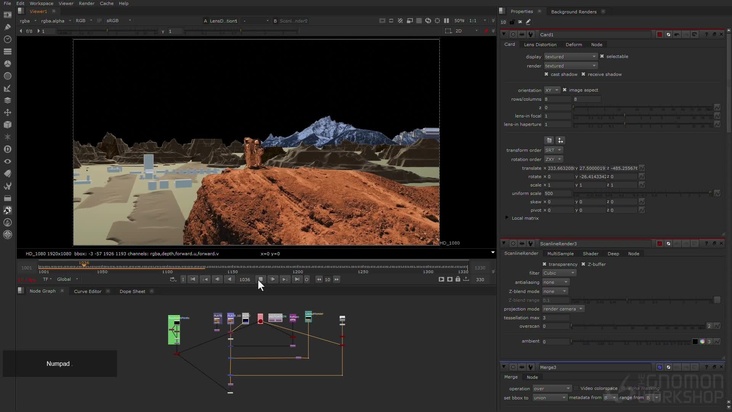
Task: Open the display mode dropdown in Card1
Action: coord(570,56)
